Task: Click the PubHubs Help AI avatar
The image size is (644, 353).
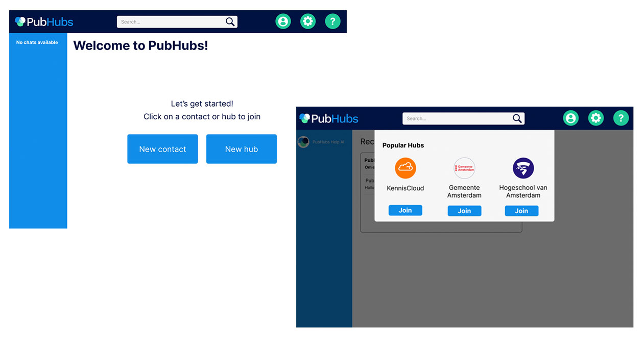Action: tap(303, 142)
